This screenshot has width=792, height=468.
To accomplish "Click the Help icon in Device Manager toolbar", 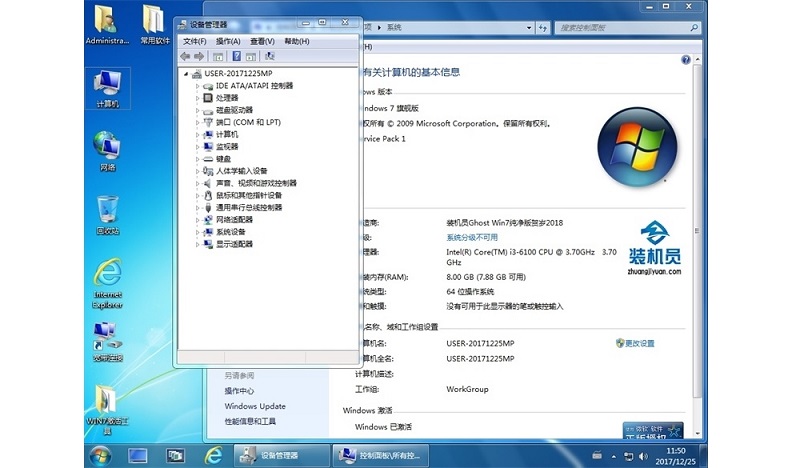I will [236, 57].
